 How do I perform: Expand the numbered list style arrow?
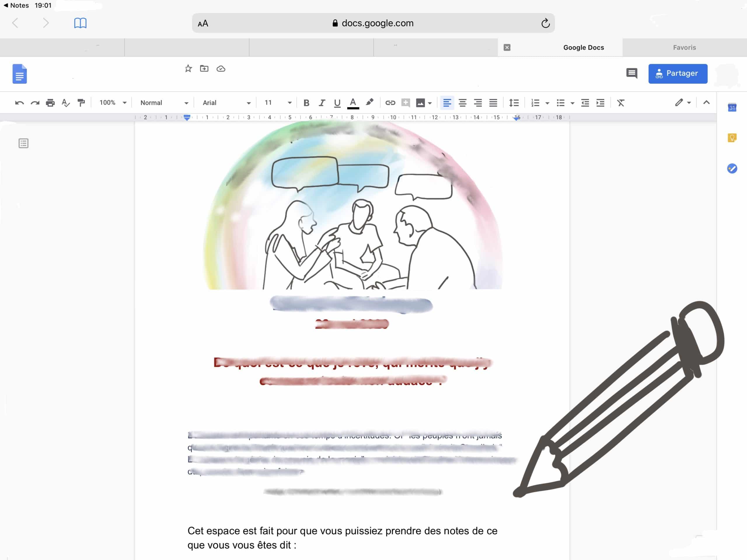(x=547, y=103)
